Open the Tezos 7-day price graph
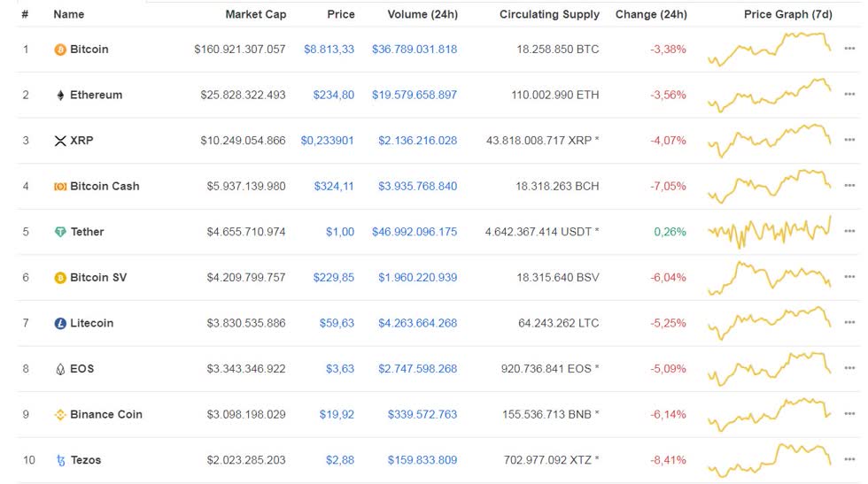868x484 pixels. point(770,460)
